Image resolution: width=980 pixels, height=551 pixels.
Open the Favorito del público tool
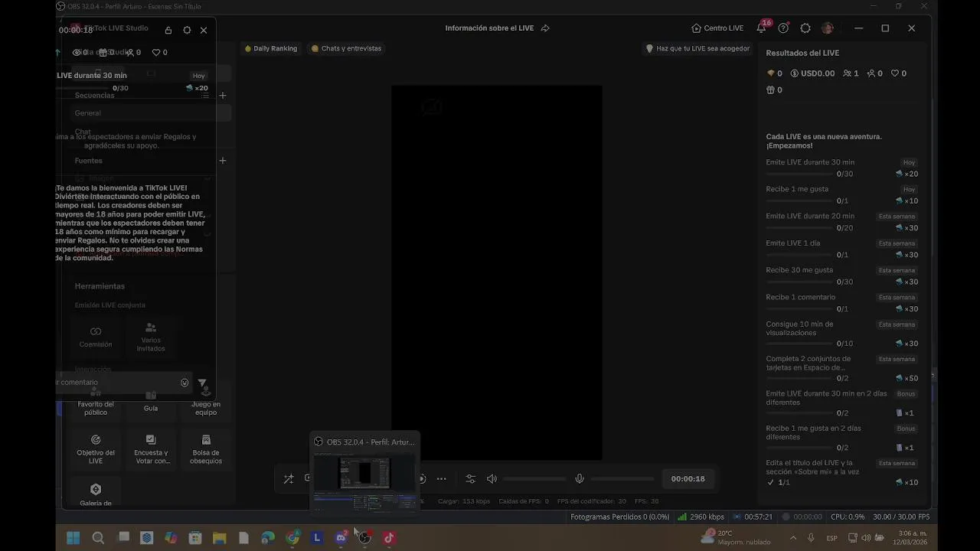[x=96, y=400]
